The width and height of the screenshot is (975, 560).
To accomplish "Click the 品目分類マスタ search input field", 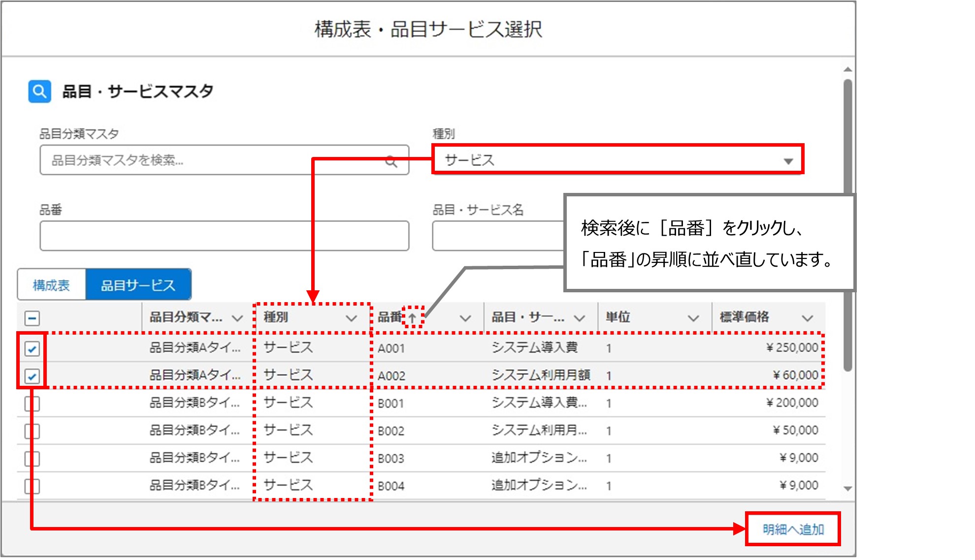I will coord(224,160).
